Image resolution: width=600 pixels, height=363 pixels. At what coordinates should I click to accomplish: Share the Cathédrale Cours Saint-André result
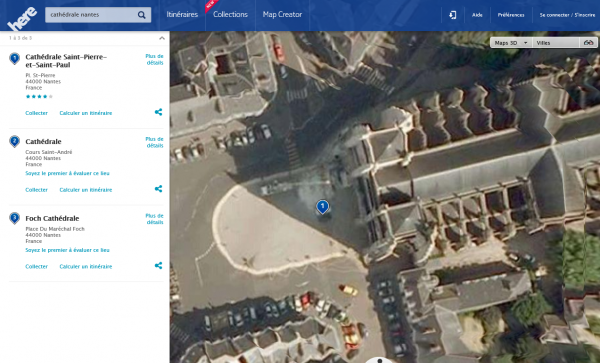pyautogui.click(x=158, y=189)
